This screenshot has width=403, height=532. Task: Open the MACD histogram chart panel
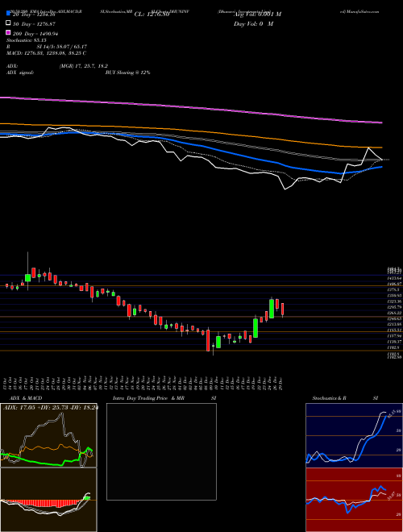click(48, 500)
